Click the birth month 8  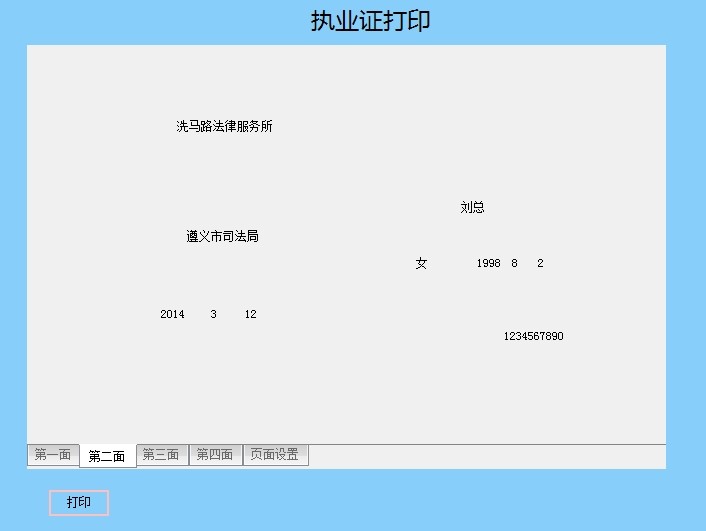[x=514, y=263]
